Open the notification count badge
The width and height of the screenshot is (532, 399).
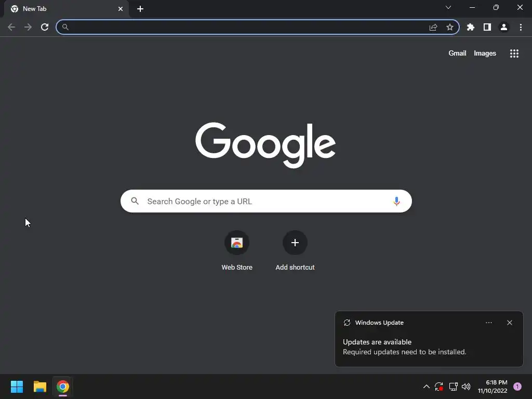tap(517, 387)
